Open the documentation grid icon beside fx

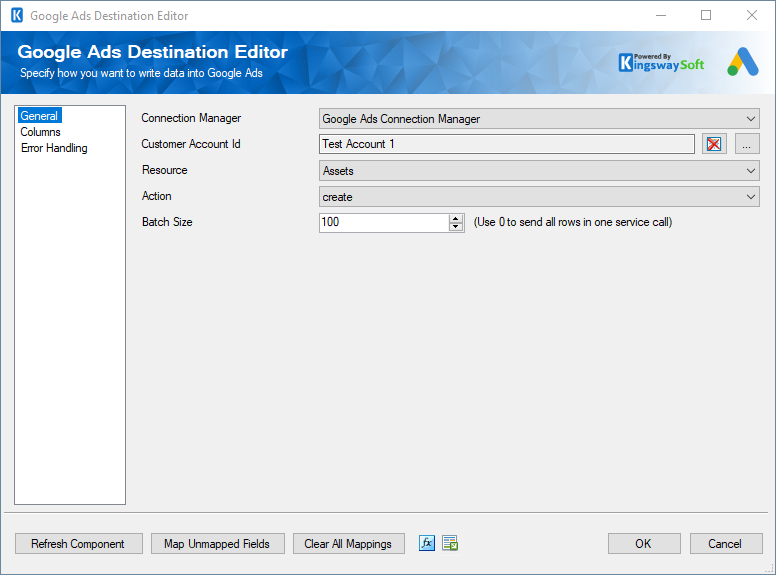point(450,543)
